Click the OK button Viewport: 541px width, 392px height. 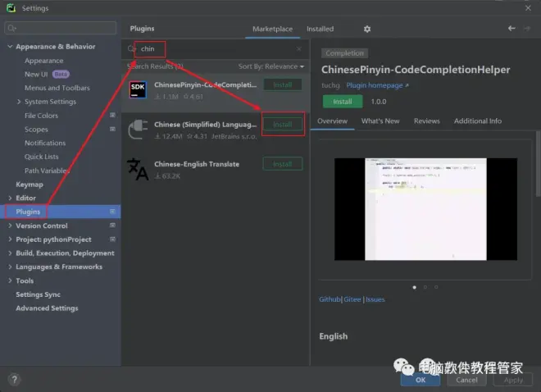tap(421, 380)
